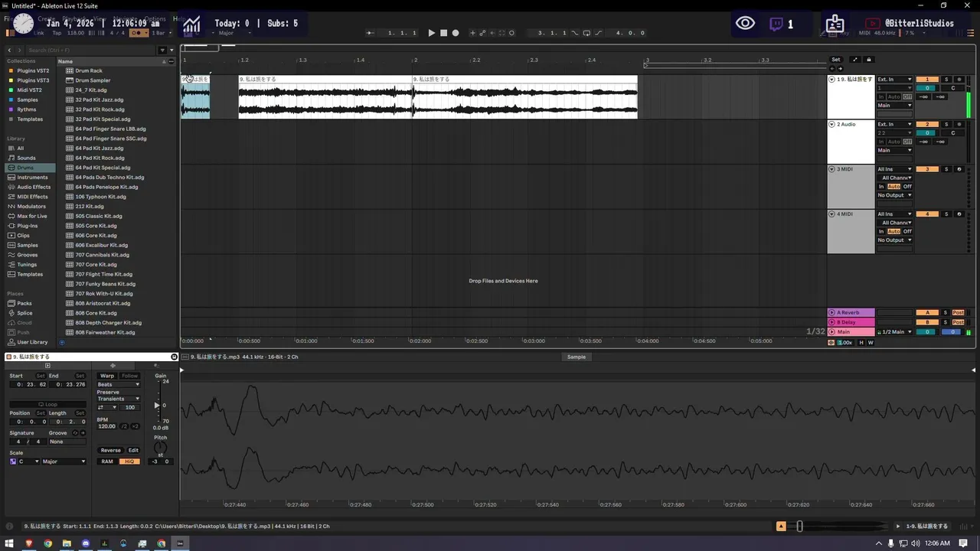The image size is (980, 551).
Task: Fold the 2 Audio track
Action: (x=831, y=124)
